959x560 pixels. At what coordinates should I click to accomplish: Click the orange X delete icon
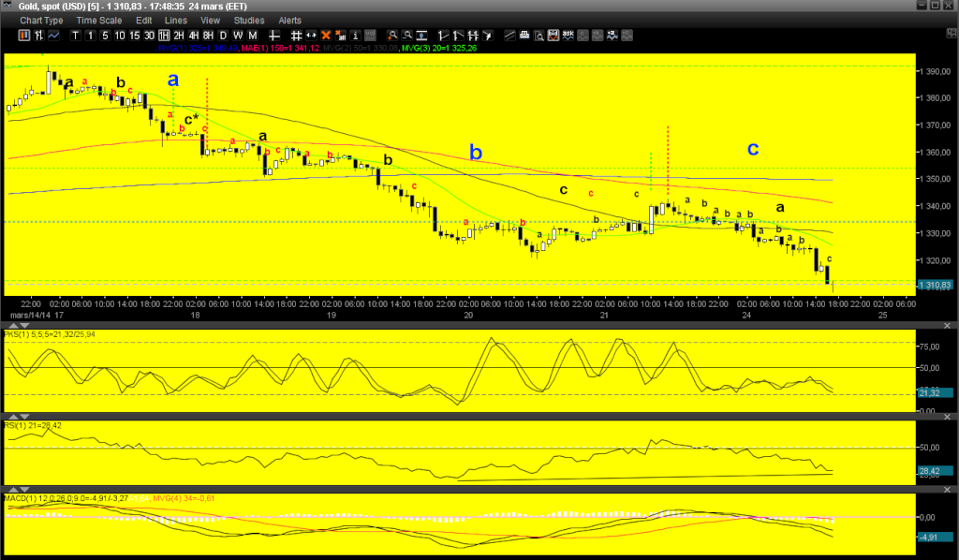[x=326, y=36]
